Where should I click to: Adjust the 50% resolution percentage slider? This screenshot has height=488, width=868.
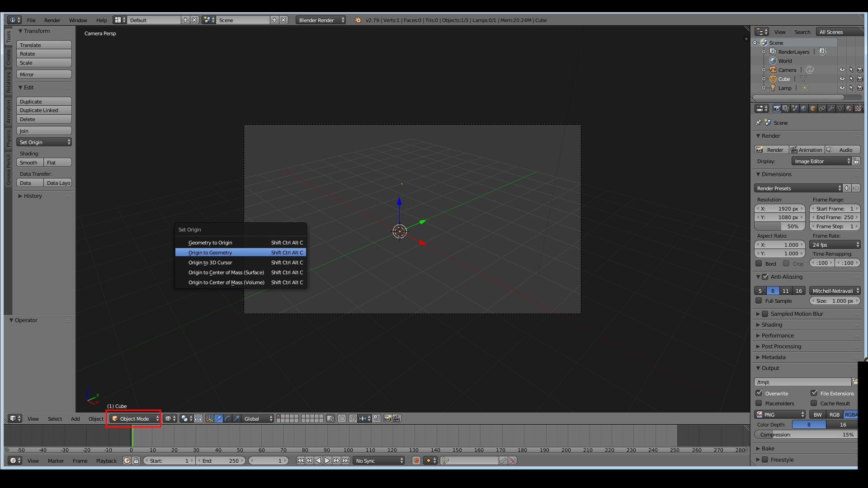coord(780,226)
